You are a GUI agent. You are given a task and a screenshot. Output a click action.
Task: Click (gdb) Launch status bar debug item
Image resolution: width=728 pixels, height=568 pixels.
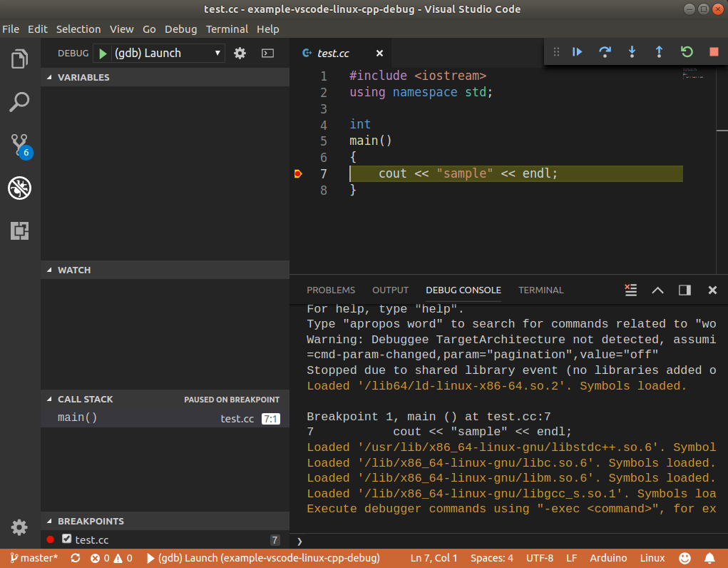[263, 558]
